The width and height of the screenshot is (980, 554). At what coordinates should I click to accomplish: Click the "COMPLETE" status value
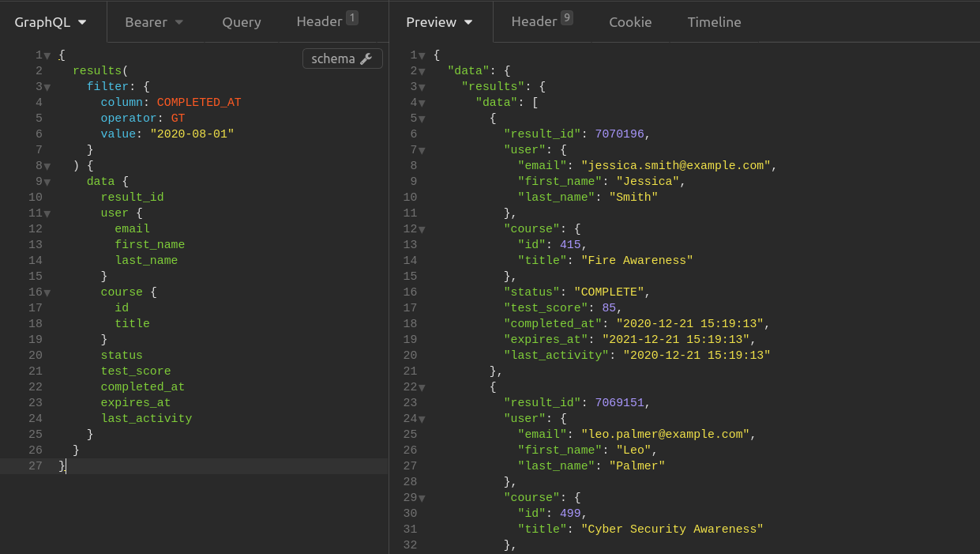tap(609, 292)
